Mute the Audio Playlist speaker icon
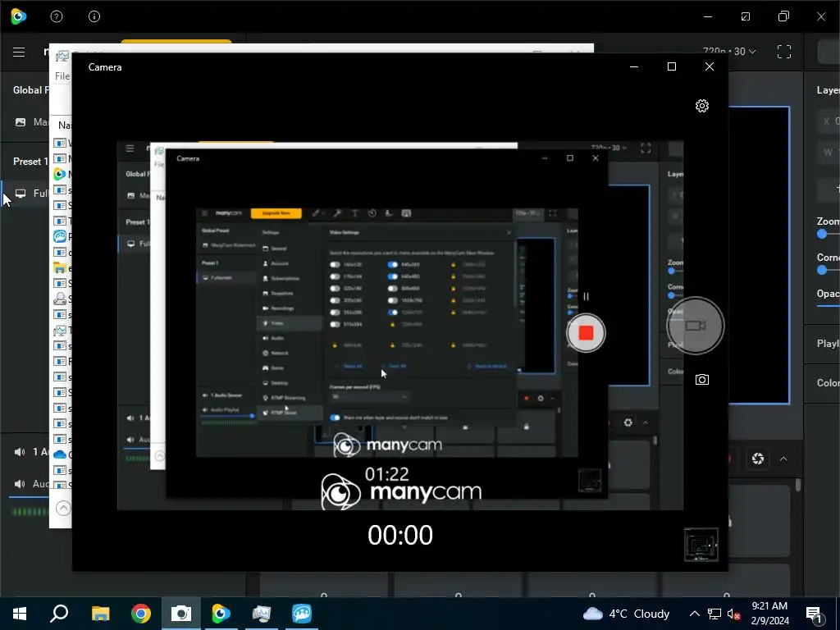Screen dimensions: 840x630 point(20,484)
